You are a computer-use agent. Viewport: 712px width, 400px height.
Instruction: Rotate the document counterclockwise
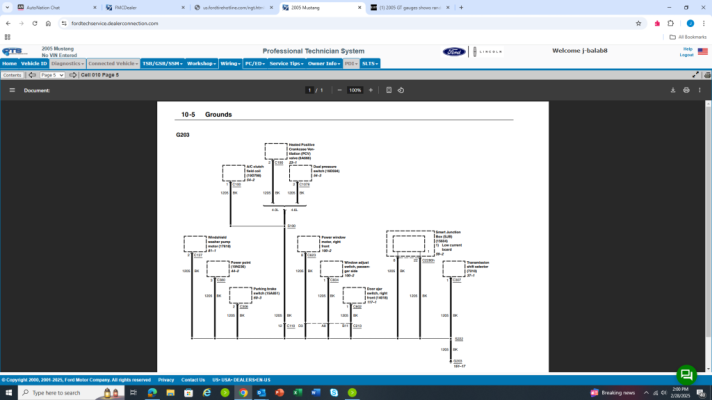pyautogui.click(x=401, y=90)
